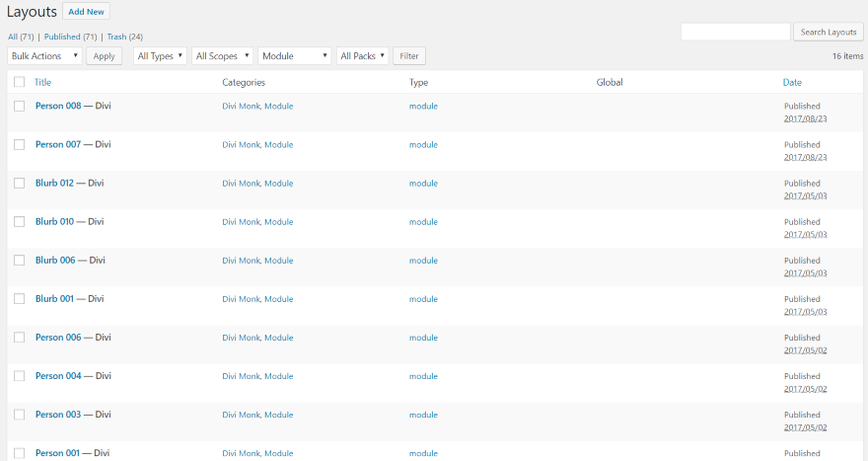Screen dimensions: 868x461
Task: Open the Trash (24) view
Action: 124,37
